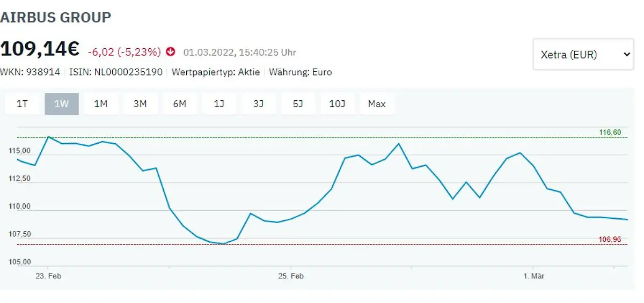The width and height of the screenshot is (644, 303).
Task: Select the 3M time range
Action: (140, 104)
